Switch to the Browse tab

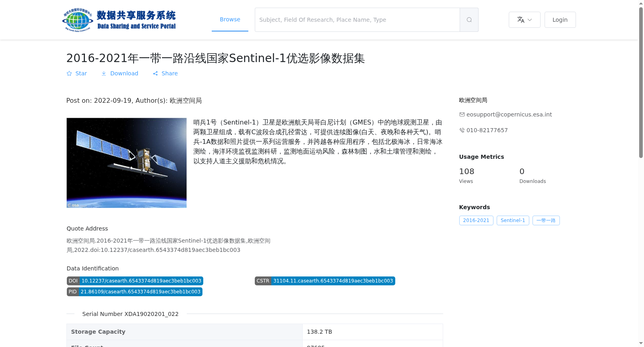tap(230, 19)
